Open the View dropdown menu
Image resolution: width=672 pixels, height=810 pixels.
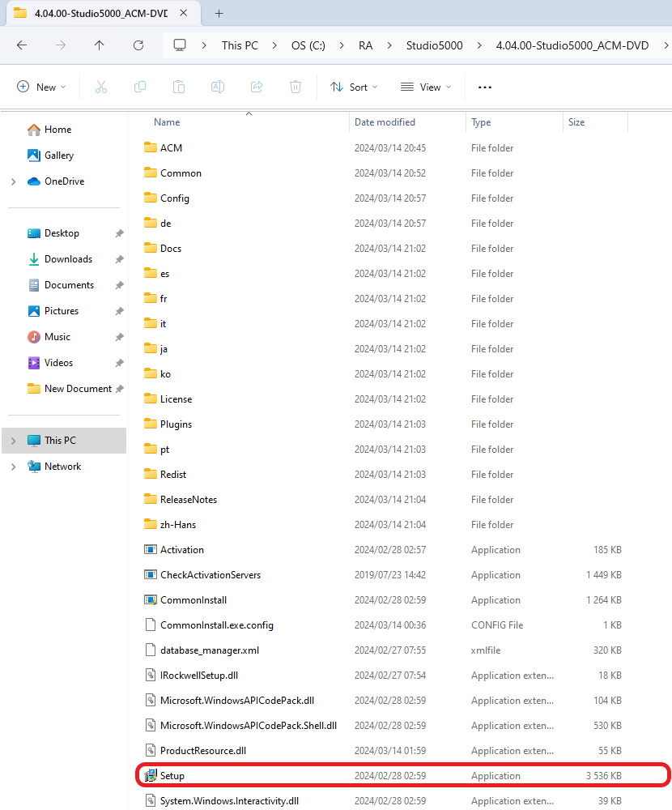click(426, 87)
